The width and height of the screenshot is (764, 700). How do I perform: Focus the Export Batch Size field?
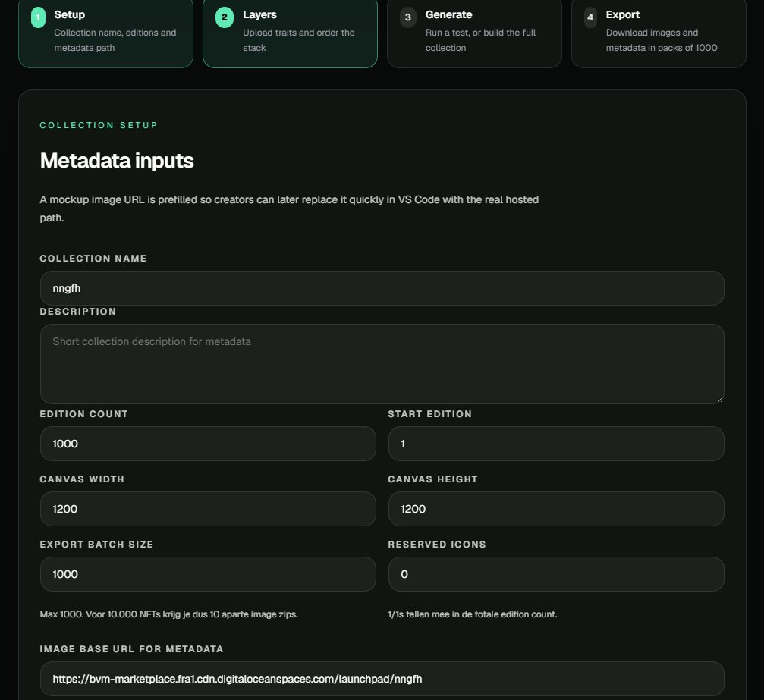tap(208, 574)
